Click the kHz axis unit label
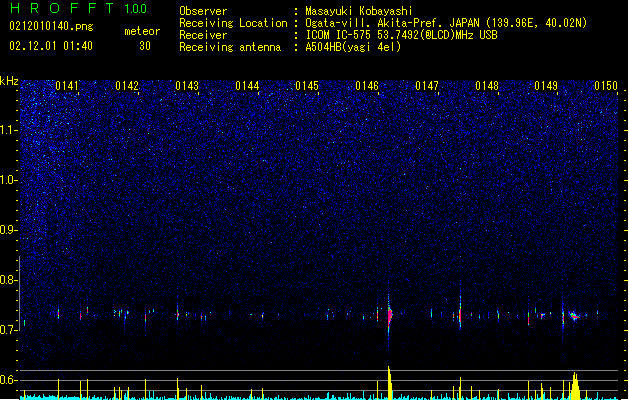The width and height of the screenshot is (629, 400). tap(9, 81)
